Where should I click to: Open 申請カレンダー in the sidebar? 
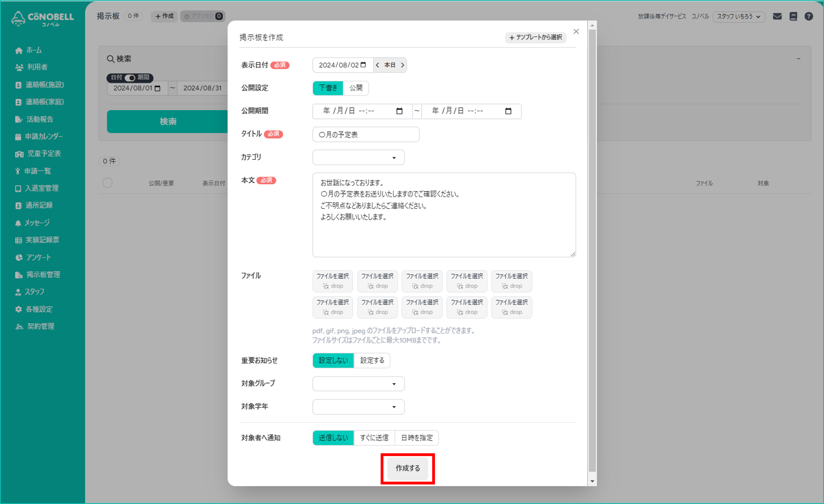(x=39, y=136)
